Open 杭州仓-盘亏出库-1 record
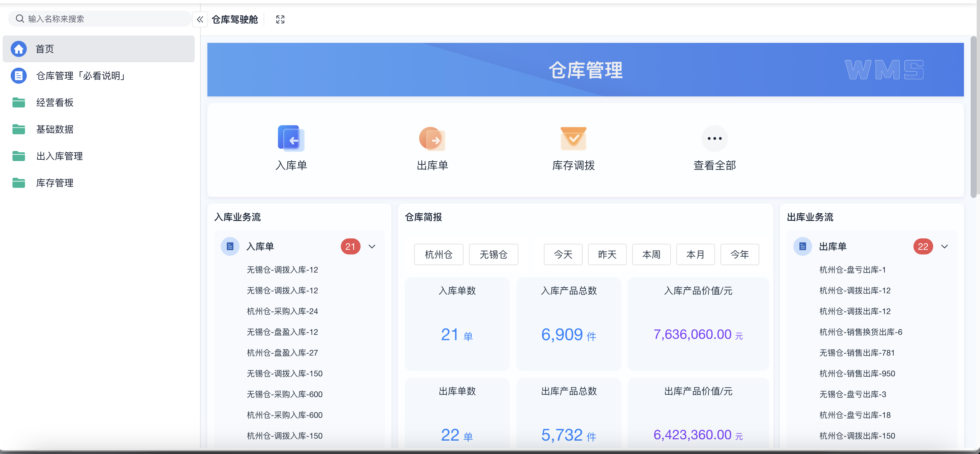Screen dimensions: 980x454 pyautogui.click(x=853, y=270)
